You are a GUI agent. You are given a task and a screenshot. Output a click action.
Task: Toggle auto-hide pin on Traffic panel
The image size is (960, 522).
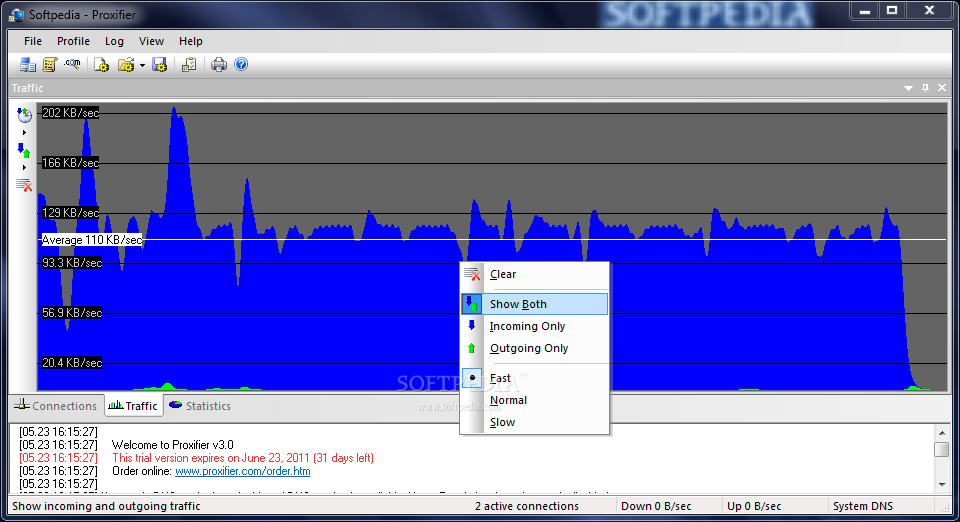point(925,88)
